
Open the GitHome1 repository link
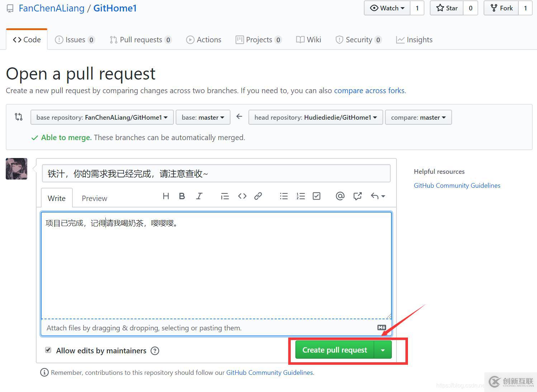(x=115, y=8)
